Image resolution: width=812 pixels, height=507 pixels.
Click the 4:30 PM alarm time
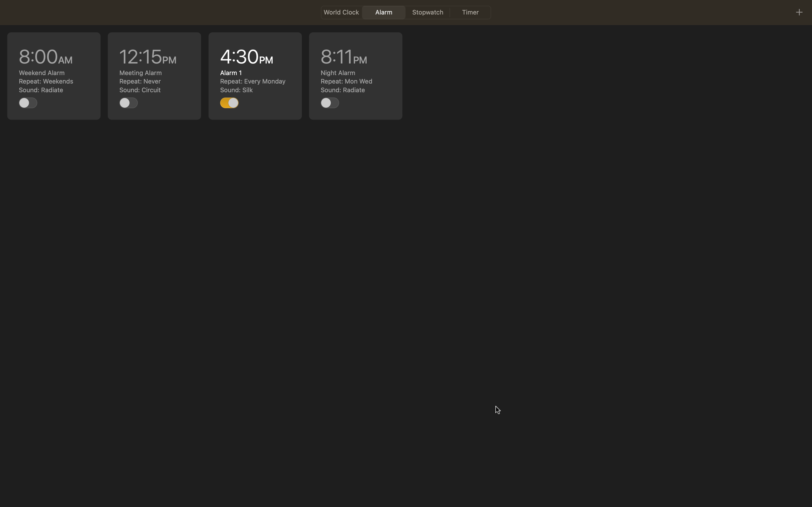pyautogui.click(x=246, y=56)
